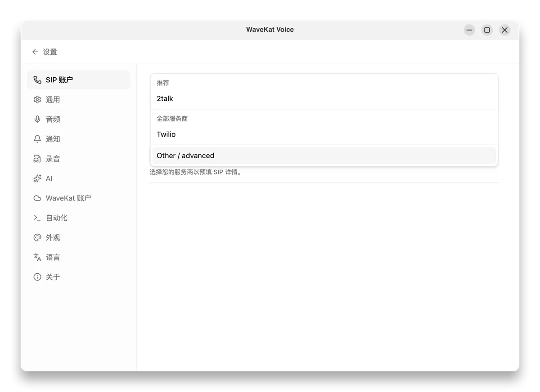Screen dimensions: 540x392
Task: Go to the 语言 section
Action: point(79,258)
